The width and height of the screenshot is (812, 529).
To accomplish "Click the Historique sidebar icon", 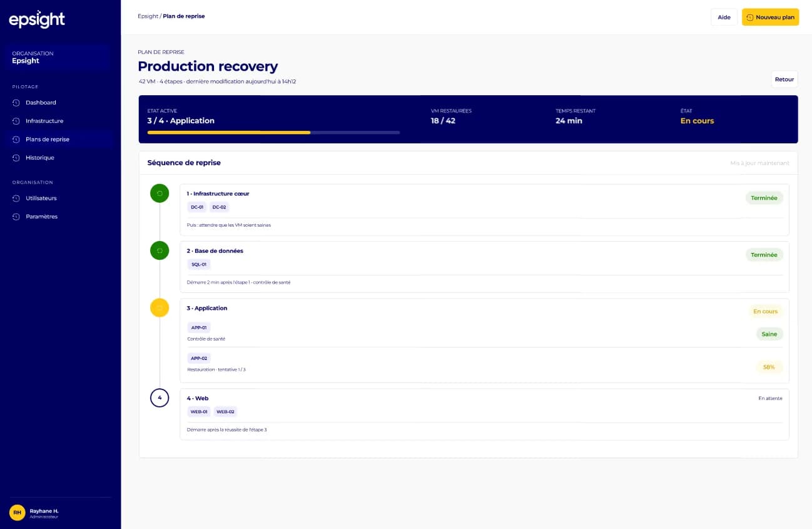I will [16, 158].
